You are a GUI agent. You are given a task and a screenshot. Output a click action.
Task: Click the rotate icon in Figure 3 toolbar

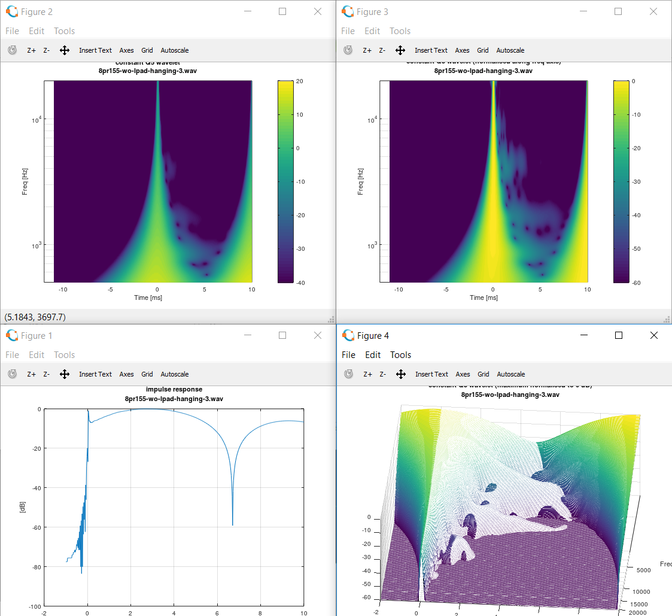348,50
